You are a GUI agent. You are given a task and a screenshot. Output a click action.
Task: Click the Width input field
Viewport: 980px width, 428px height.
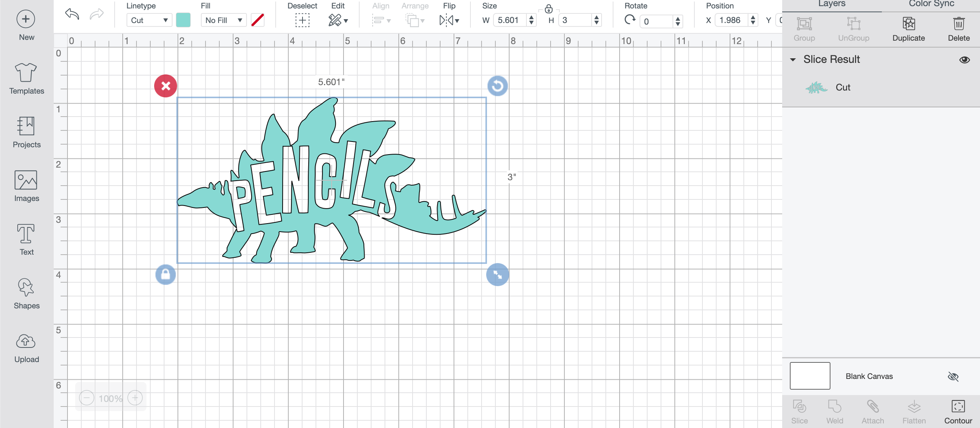tap(510, 20)
